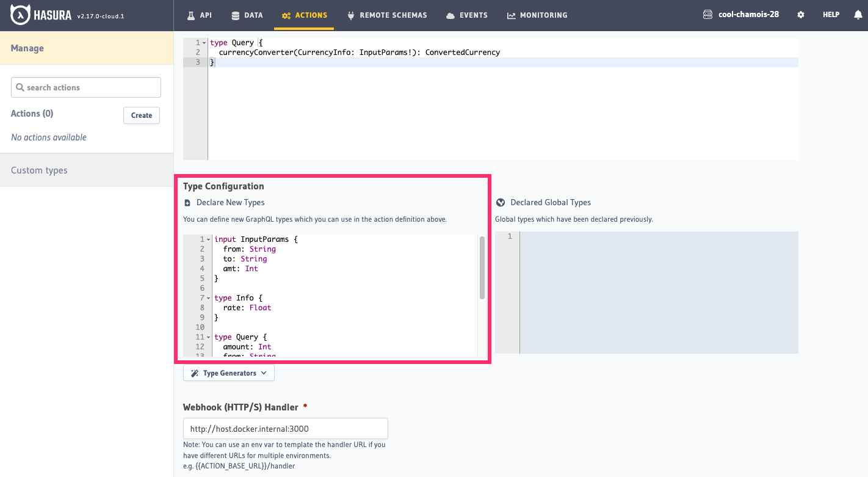Click the search magnifier icon in sidebar
The height and width of the screenshot is (477, 868).
click(20, 87)
